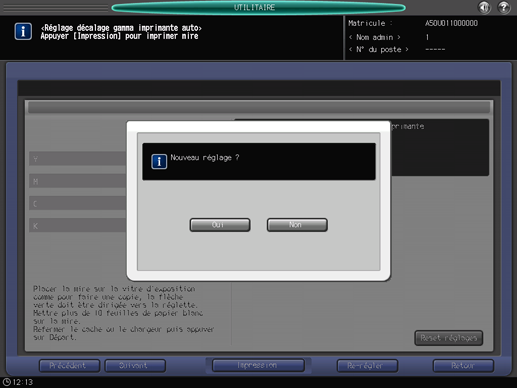Open the help question mark icon
The height and width of the screenshot is (388, 517).
pos(504,7)
